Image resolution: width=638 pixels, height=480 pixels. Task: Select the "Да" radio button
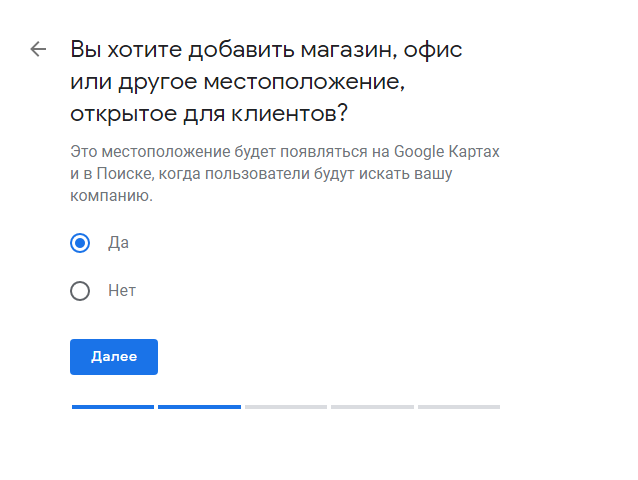80,243
